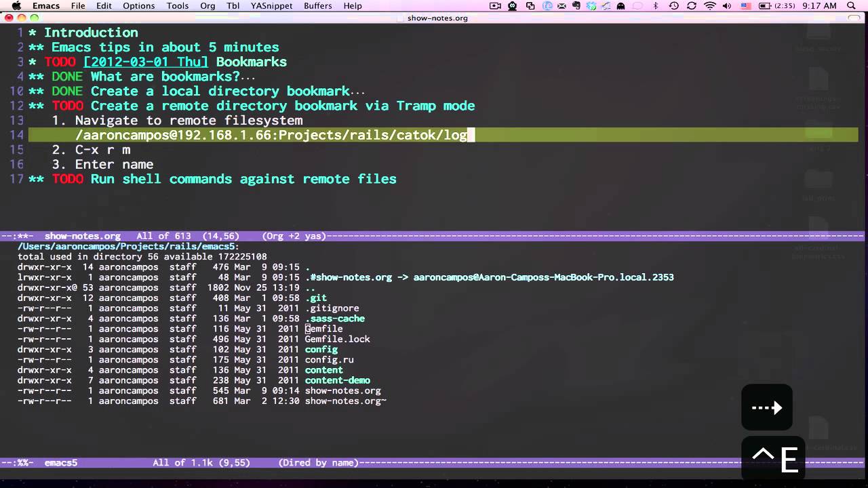The image size is (868, 488).
Task: Select config.ru file in Dired
Action: 330,360
